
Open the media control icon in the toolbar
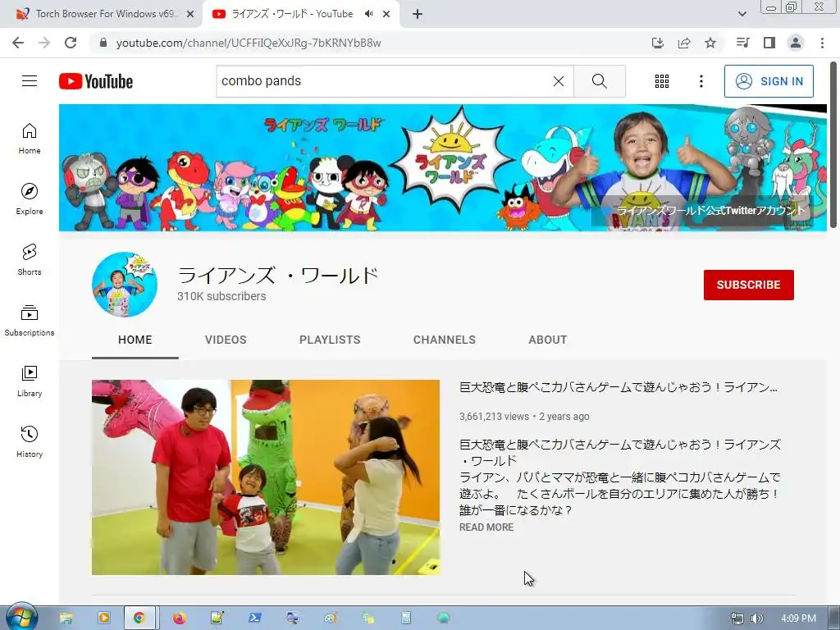743,43
